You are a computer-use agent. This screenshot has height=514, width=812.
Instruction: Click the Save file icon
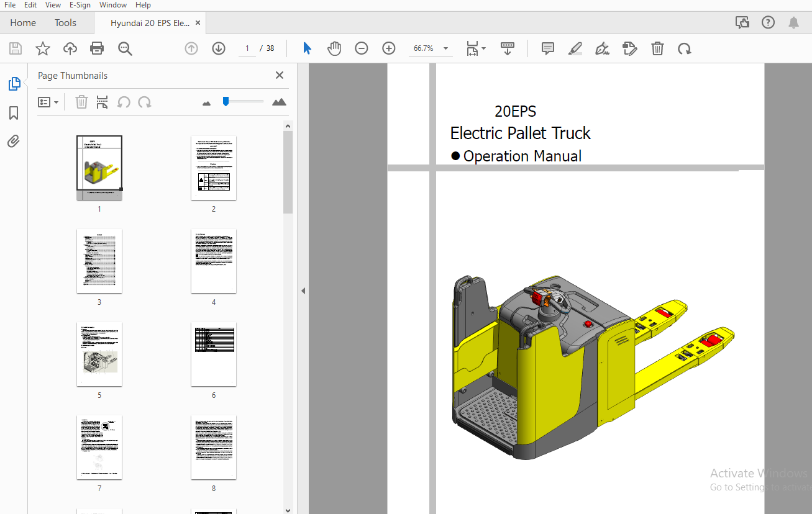coord(16,48)
